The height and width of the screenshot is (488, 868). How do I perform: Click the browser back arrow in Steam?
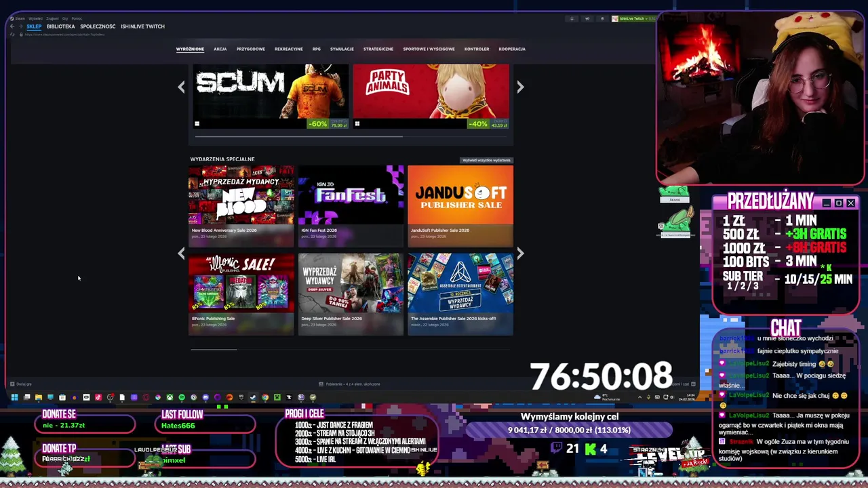(12, 26)
